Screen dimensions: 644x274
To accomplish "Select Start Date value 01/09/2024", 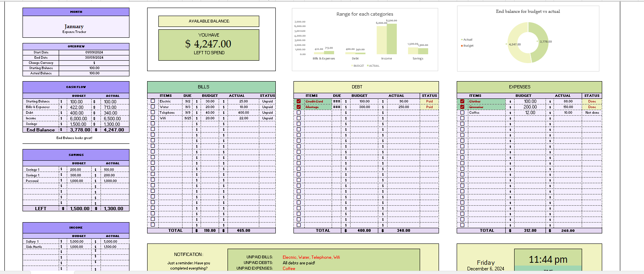I will click(94, 52).
